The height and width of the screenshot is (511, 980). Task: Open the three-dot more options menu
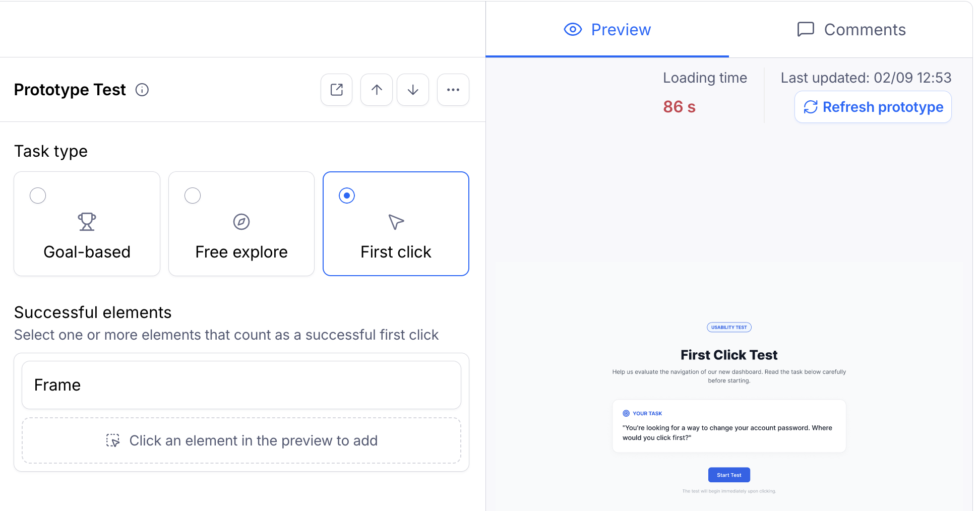453,90
